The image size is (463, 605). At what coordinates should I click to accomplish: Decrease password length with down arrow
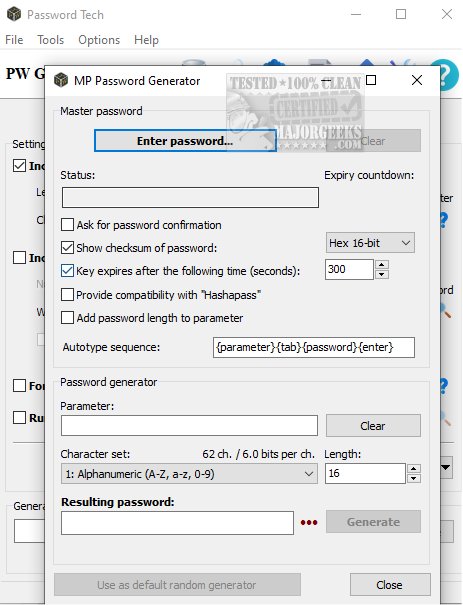[414, 478]
